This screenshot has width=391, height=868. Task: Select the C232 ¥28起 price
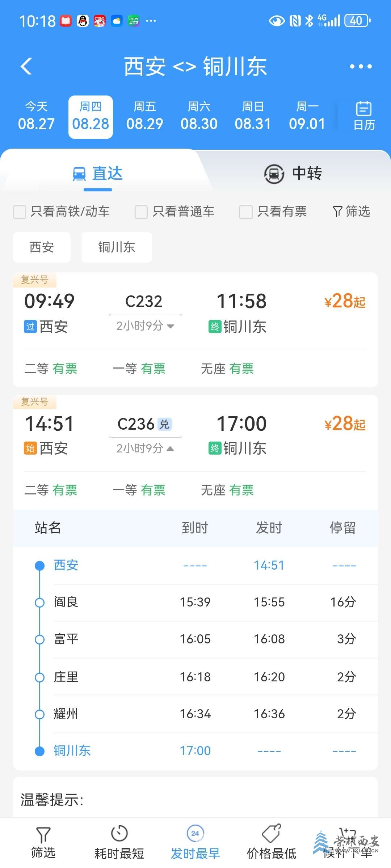tap(345, 301)
